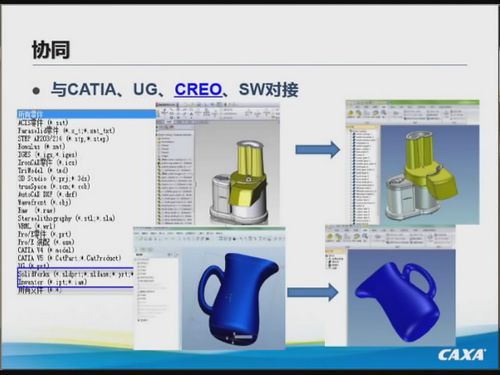Image resolution: width=500 pixels, height=375 pixels.
Task: Click the CAXA logo in the footer
Action: click(x=462, y=355)
